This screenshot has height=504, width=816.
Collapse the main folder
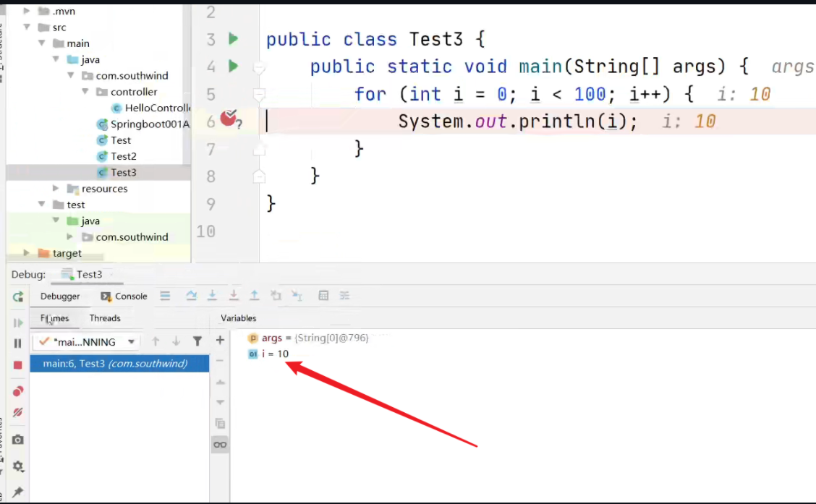point(42,43)
